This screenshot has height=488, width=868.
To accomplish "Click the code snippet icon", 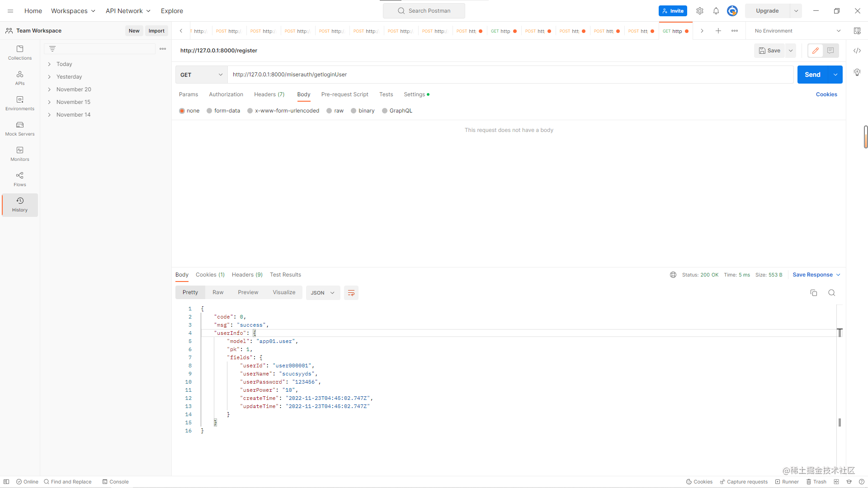I will coord(857,51).
